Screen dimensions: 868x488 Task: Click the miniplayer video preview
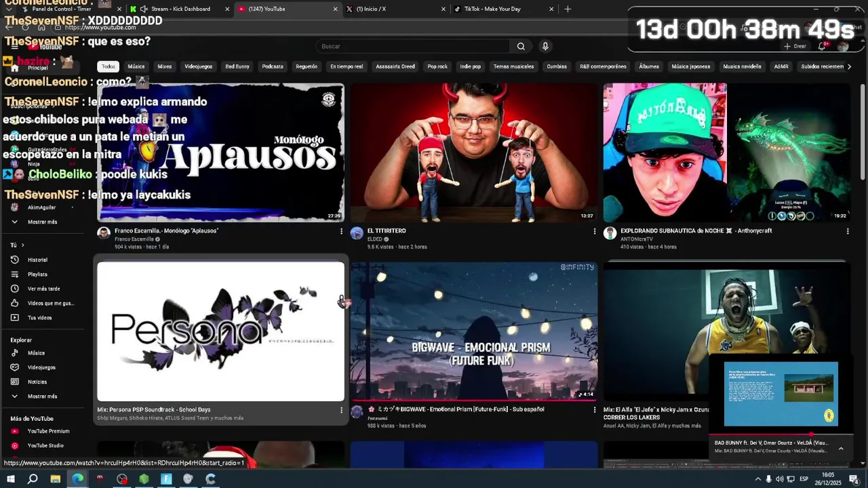coord(781,394)
